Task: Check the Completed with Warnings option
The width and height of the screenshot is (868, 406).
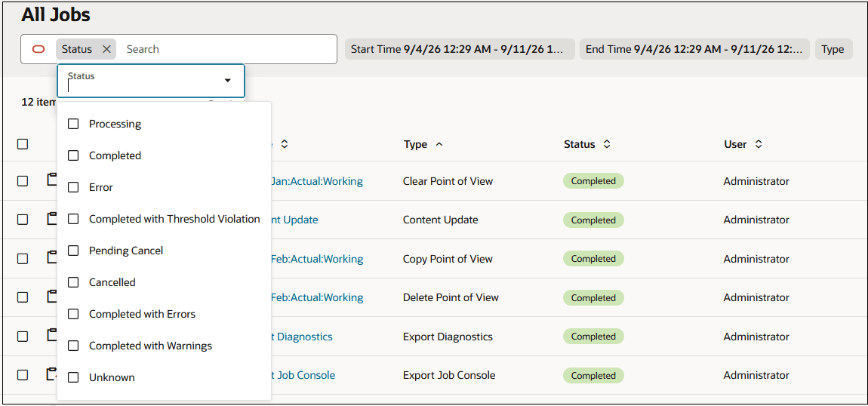Action: click(x=73, y=346)
